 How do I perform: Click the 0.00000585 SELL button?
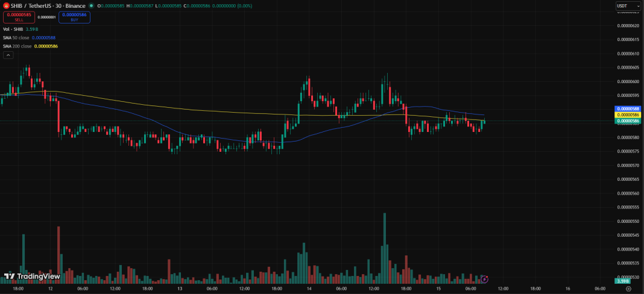(19, 17)
